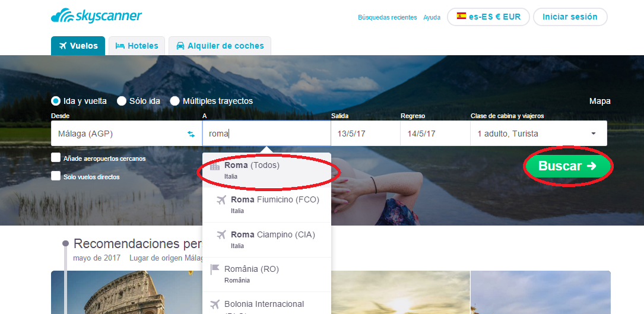Click the swap origin and destination arrows icon
This screenshot has width=644, height=314.
click(x=191, y=134)
